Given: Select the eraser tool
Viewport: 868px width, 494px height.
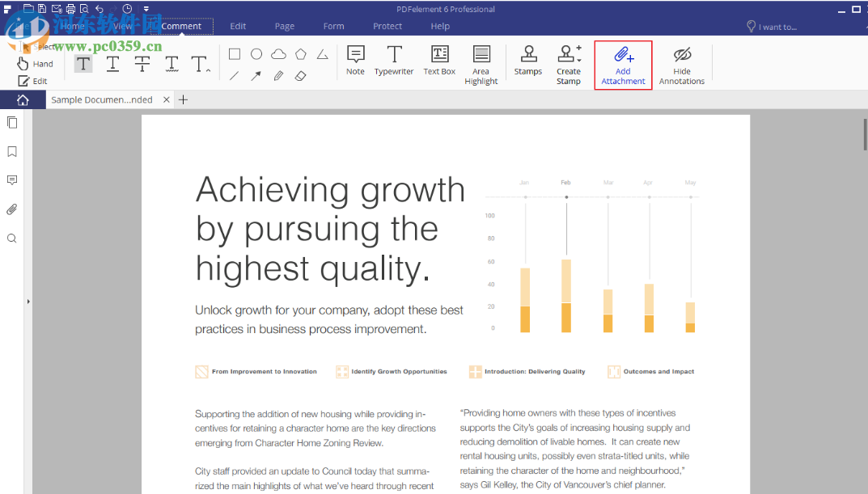Looking at the screenshot, I should pos(300,76).
